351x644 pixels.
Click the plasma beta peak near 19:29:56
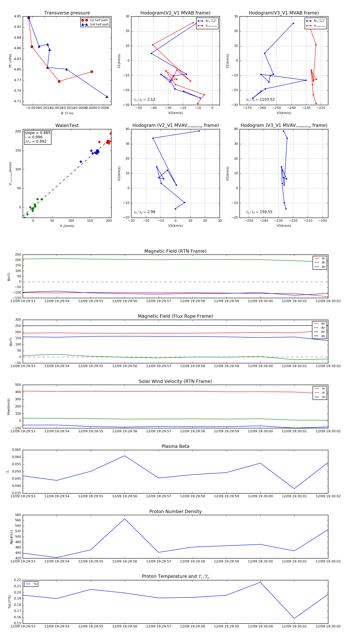(x=125, y=456)
